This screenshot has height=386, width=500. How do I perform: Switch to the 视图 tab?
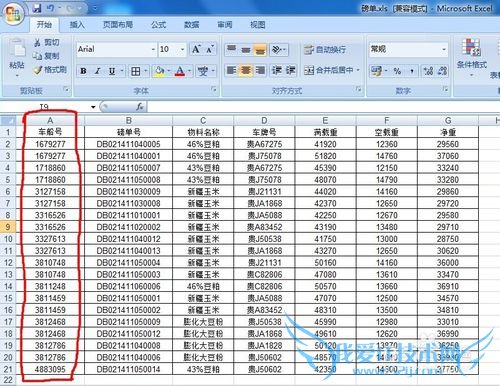coord(258,25)
